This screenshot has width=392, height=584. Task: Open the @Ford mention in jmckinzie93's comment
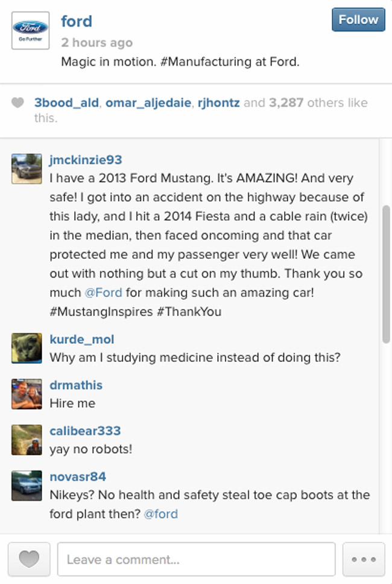click(104, 292)
